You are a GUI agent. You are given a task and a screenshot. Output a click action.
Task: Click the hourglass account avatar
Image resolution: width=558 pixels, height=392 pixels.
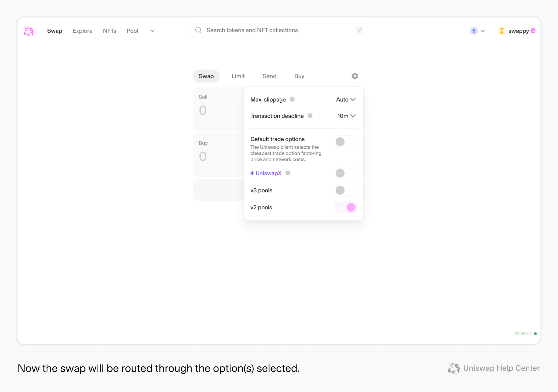click(502, 31)
